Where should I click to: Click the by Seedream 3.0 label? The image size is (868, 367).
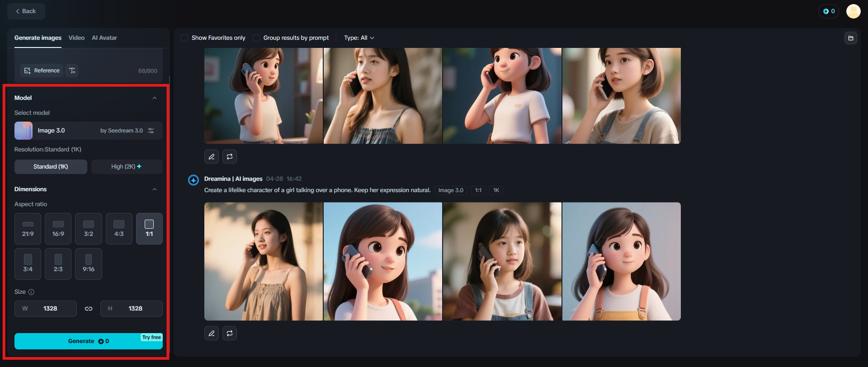[122, 131]
